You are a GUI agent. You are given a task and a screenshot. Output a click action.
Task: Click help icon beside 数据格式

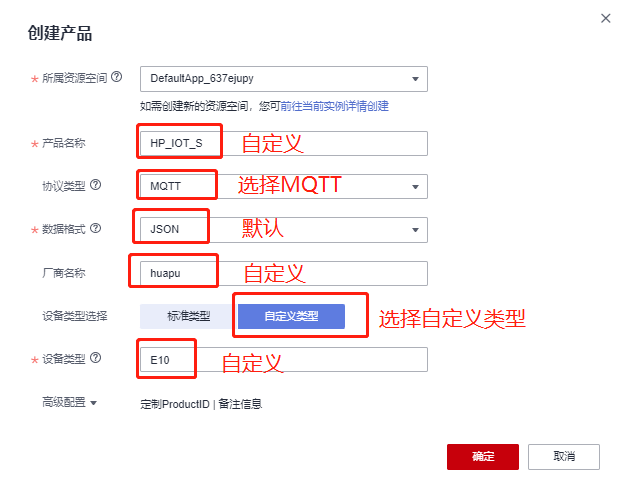click(x=95, y=229)
